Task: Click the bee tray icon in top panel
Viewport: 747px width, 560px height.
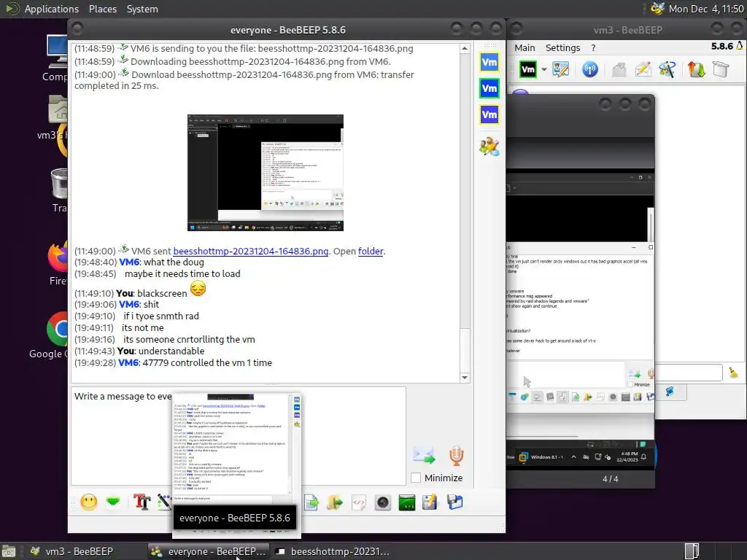Action: pyautogui.click(x=657, y=9)
